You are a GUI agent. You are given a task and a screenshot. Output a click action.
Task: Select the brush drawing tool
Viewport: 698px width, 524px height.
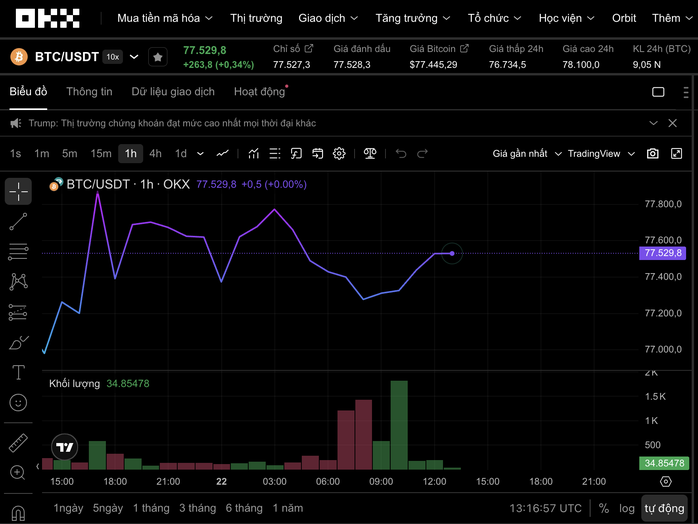coord(18,343)
